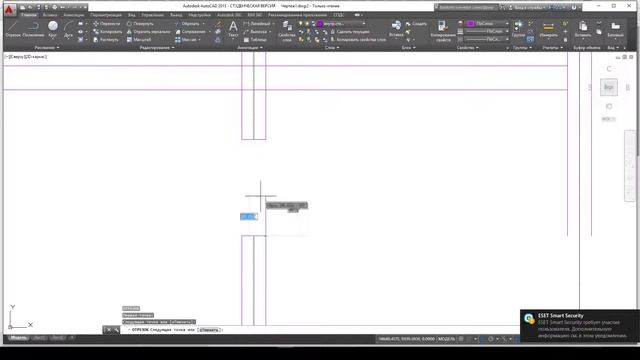
Task: Click the print icon in quick access toolbar
Action: pos(54,7)
